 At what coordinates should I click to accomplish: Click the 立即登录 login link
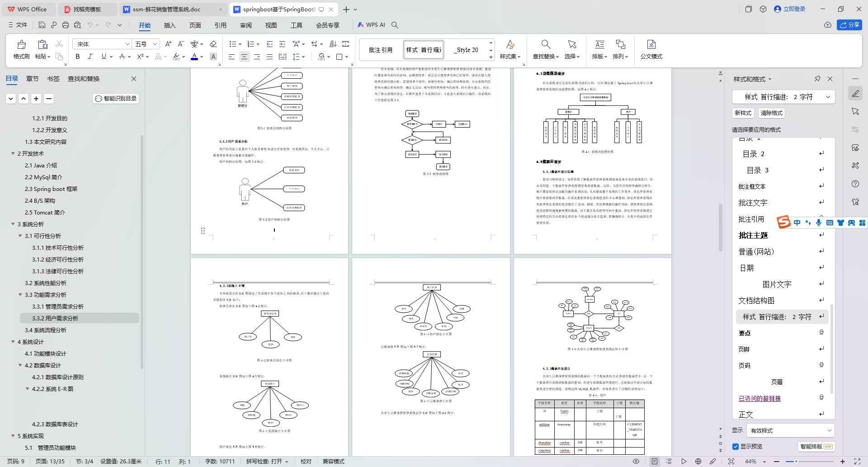[x=790, y=9]
